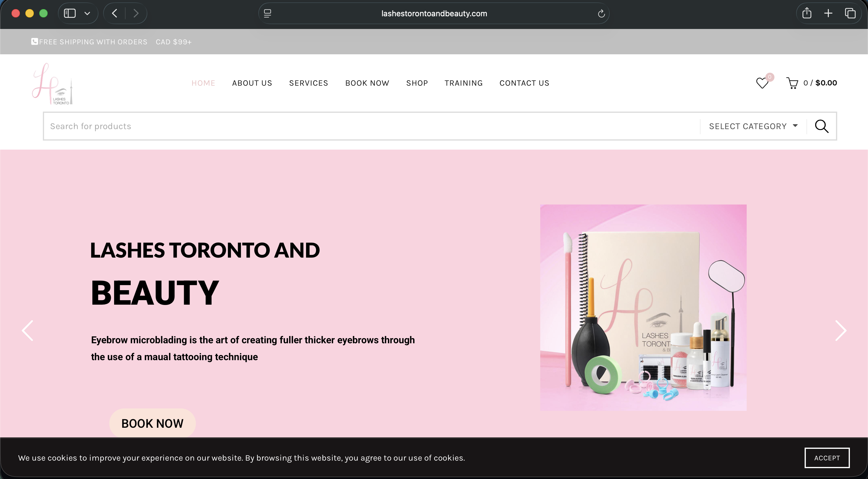Open the SHOP menu item
This screenshot has width=868, height=479.
coord(417,83)
